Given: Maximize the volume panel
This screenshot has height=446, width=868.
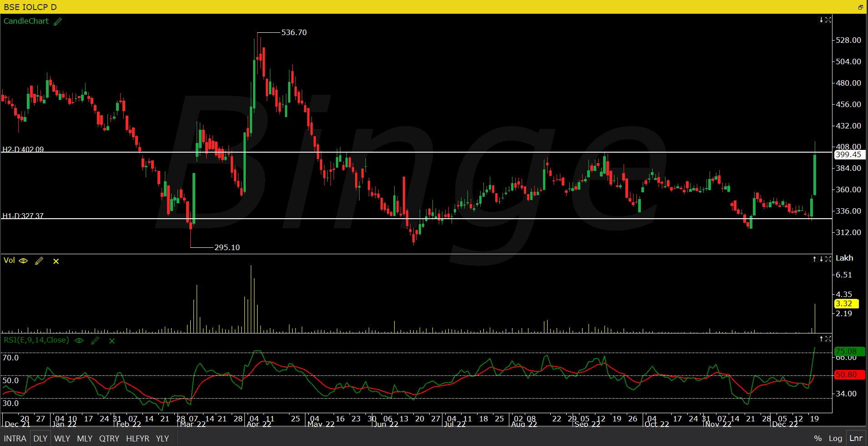Looking at the screenshot, I should (x=828, y=259).
